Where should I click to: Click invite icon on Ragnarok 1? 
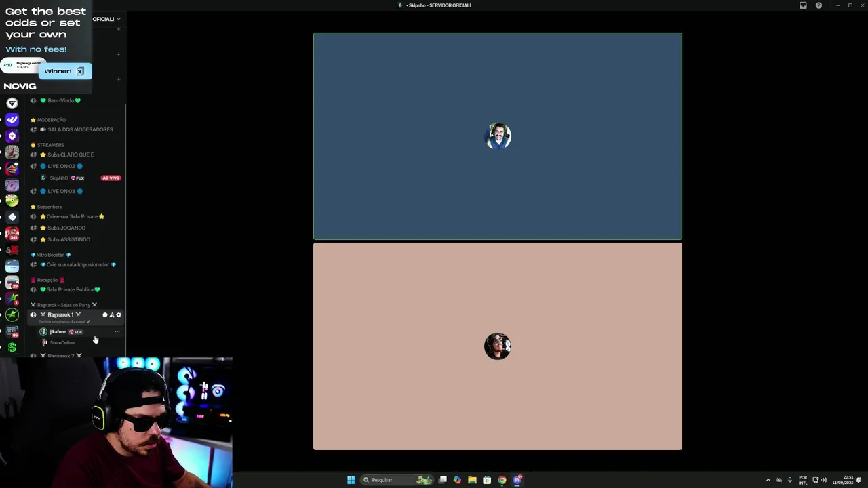112,315
